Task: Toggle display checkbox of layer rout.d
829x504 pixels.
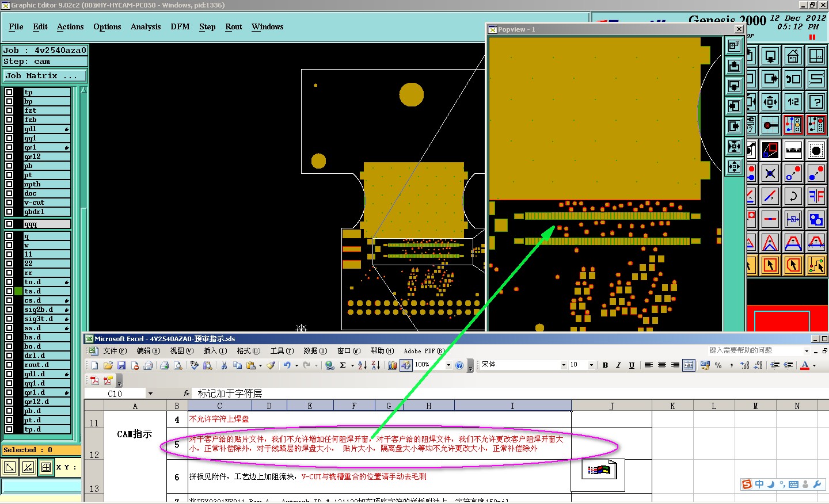Action: (x=9, y=365)
